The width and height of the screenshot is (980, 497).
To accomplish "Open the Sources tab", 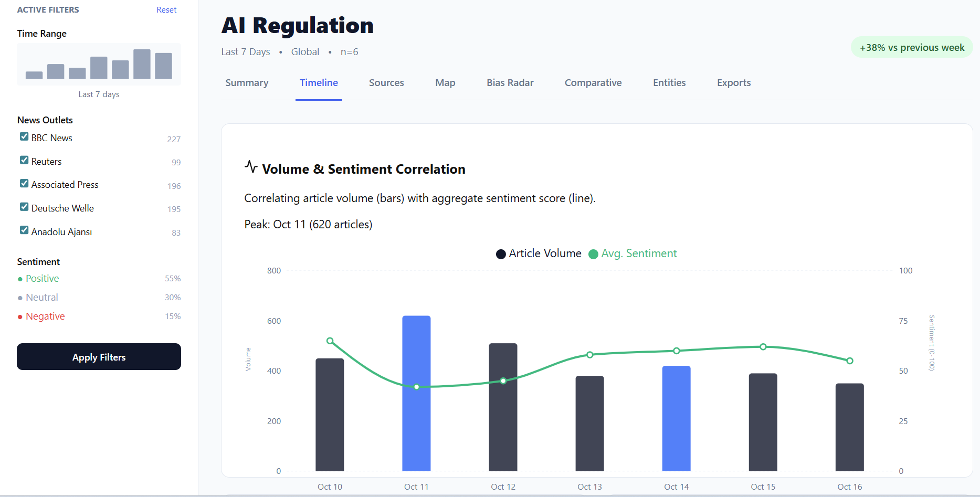I will 386,83.
